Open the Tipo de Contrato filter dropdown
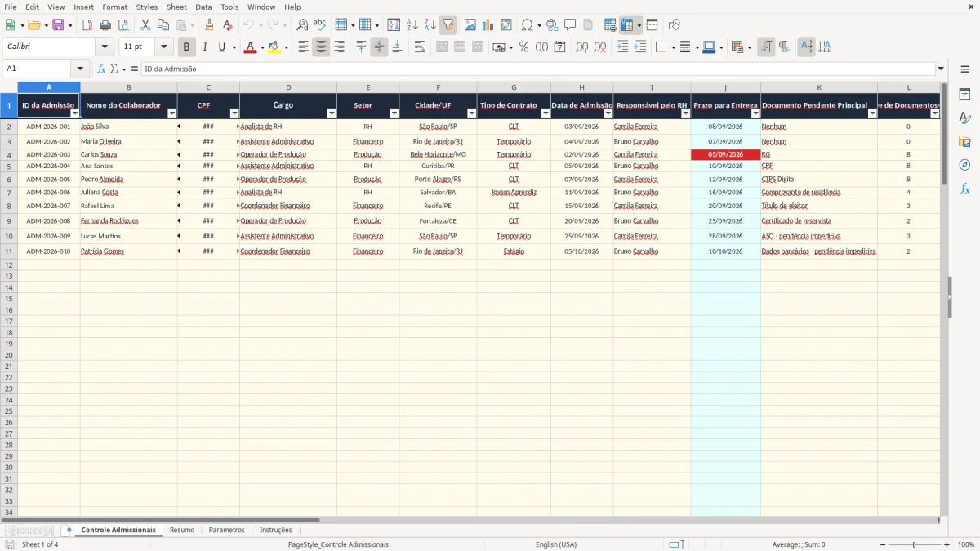 tap(546, 113)
